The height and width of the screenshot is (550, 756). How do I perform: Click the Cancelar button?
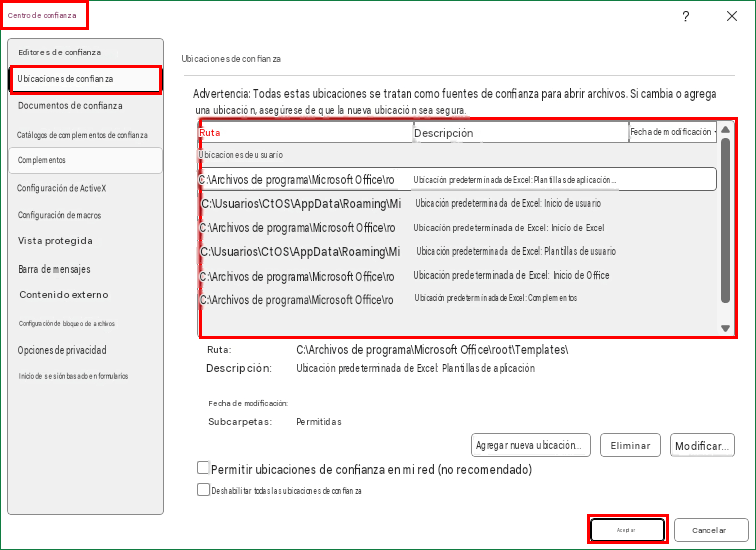(711, 530)
